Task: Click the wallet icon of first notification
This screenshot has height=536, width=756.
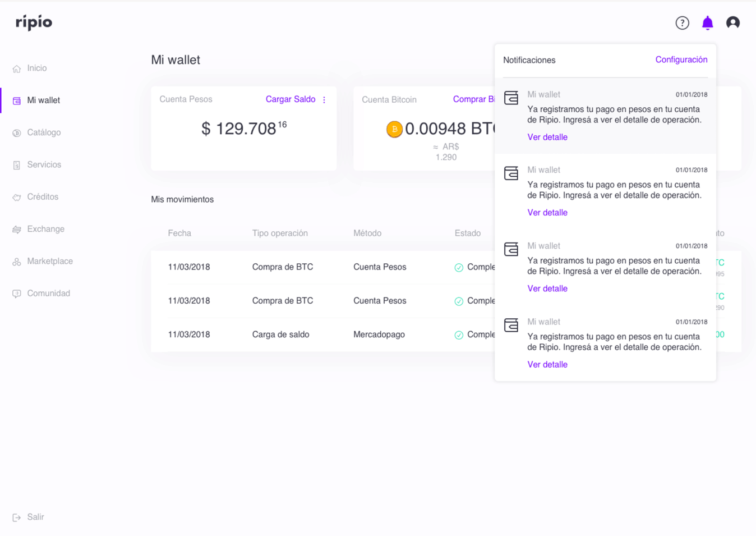Action: point(511,98)
